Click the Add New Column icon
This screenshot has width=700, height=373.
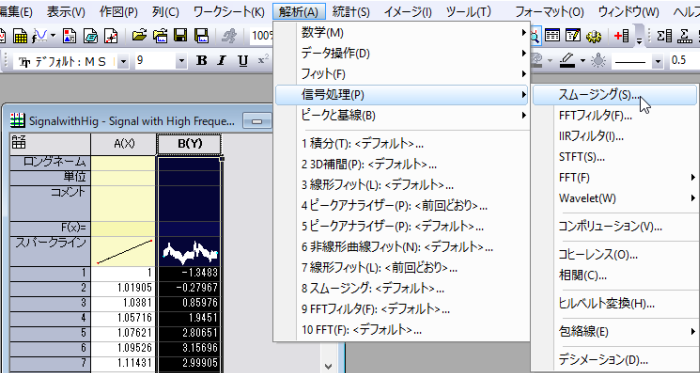pos(621,36)
